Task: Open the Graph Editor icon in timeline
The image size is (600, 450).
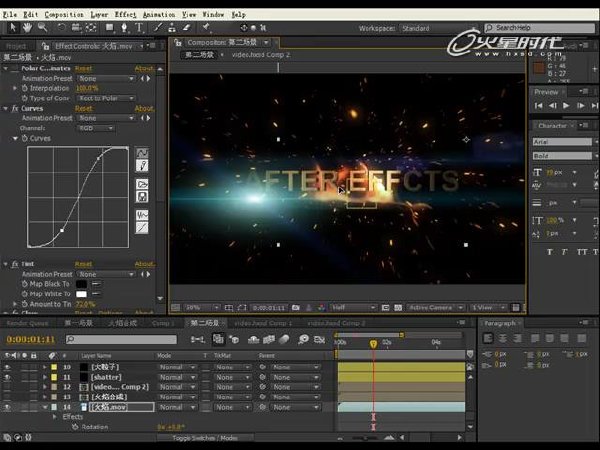Action: point(319,339)
